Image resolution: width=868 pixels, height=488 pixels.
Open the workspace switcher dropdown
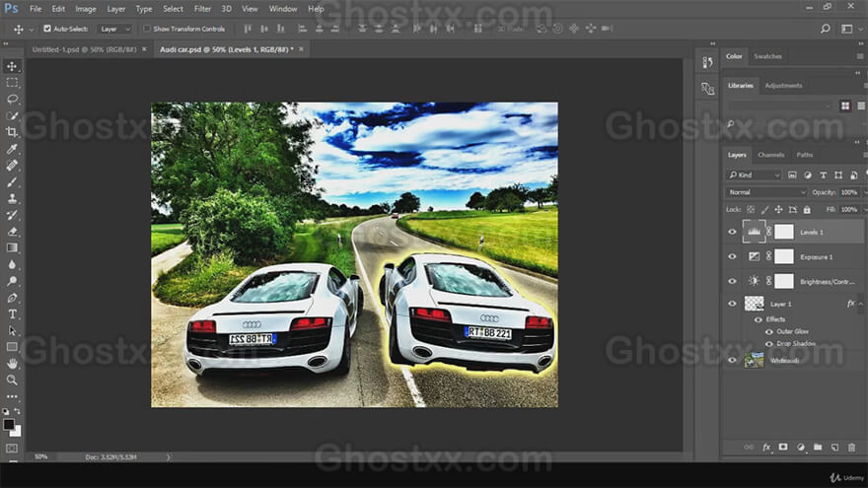pyautogui.click(x=851, y=29)
